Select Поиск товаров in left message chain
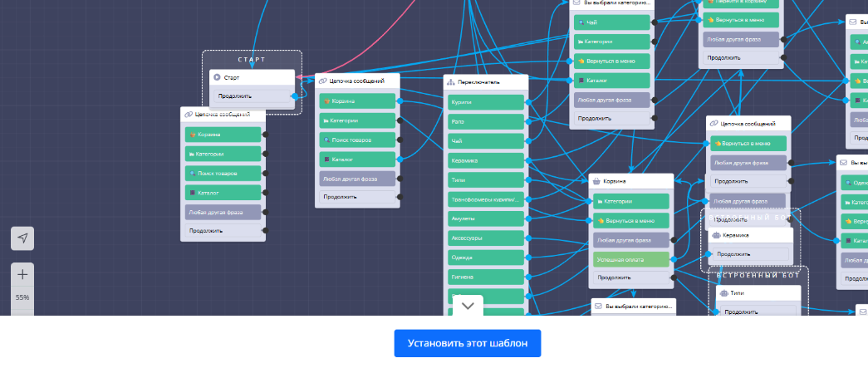The width and height of the screenshot is (868, 368). [x=223, y=174]
